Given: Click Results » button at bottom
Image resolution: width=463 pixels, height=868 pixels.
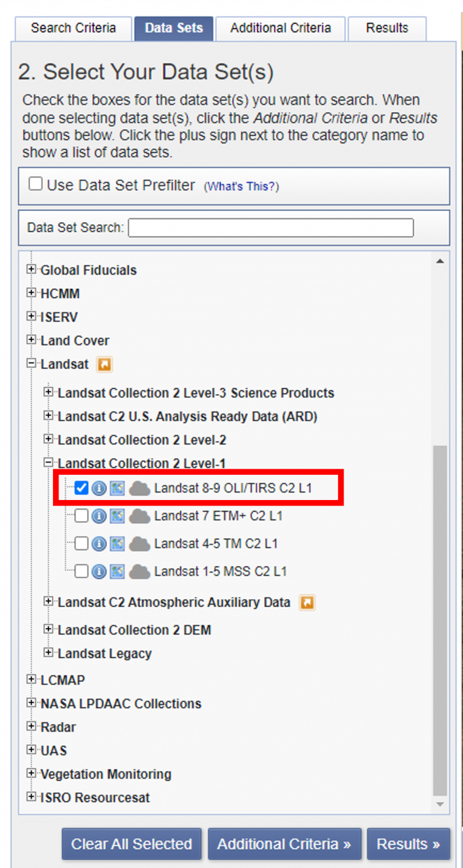Looking at the screenshot, I should pos(409,844).
